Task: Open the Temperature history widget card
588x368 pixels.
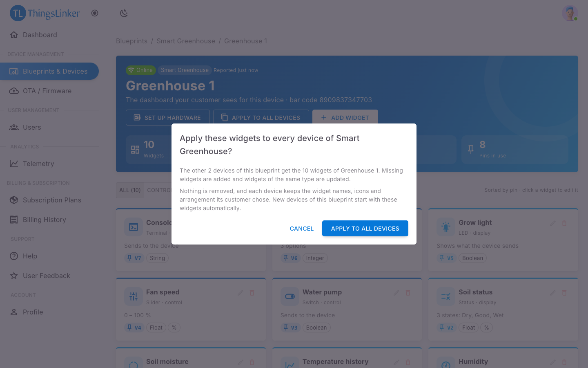Action: click(347, 358)
